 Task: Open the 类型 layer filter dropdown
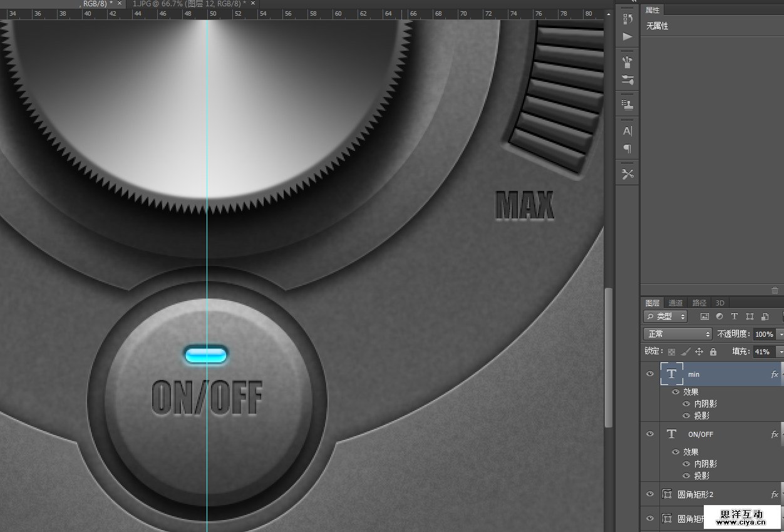665,317
